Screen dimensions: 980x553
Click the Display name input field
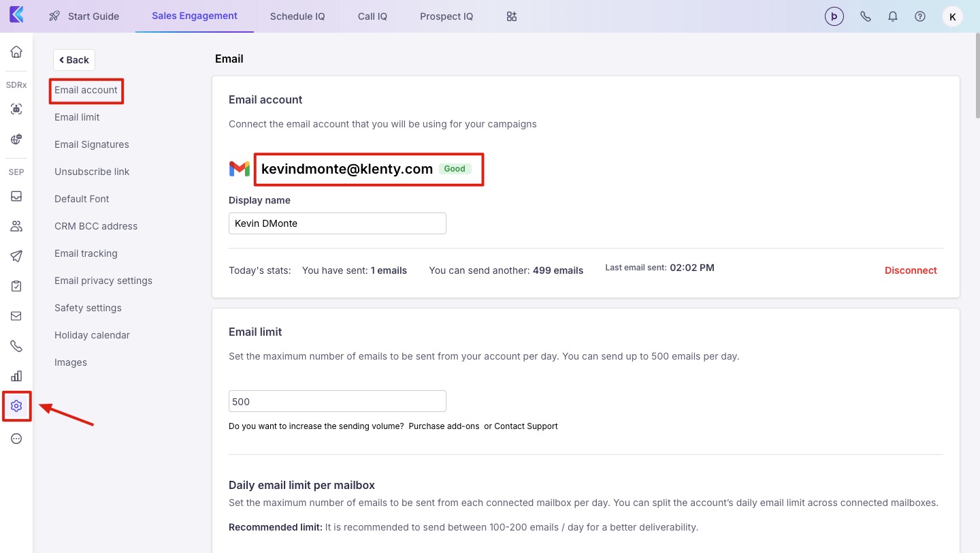point(338,223)
